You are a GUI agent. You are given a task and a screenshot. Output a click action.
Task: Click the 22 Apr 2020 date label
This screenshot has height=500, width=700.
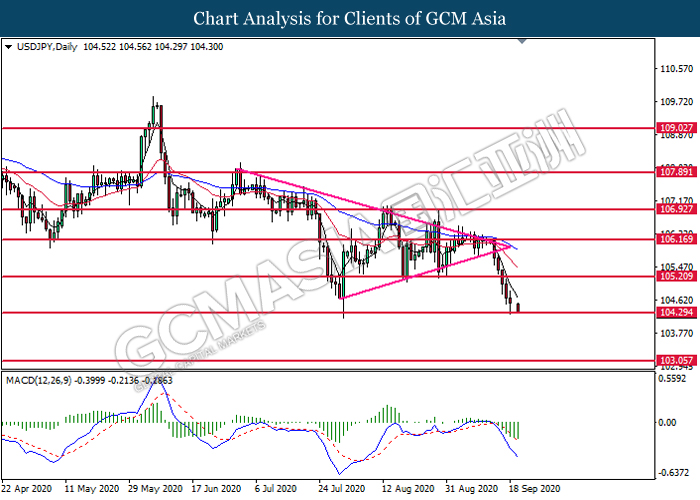27,489
